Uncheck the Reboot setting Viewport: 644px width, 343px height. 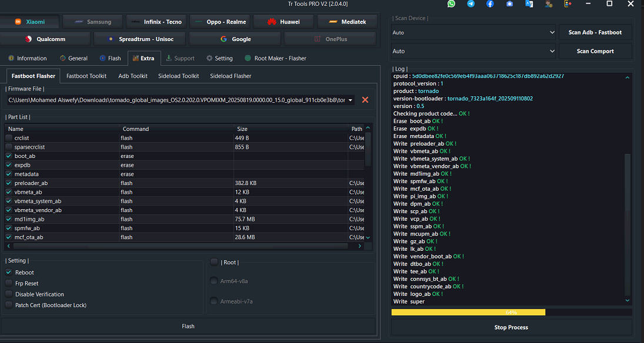pyautogui.click(x=9, y=273)
